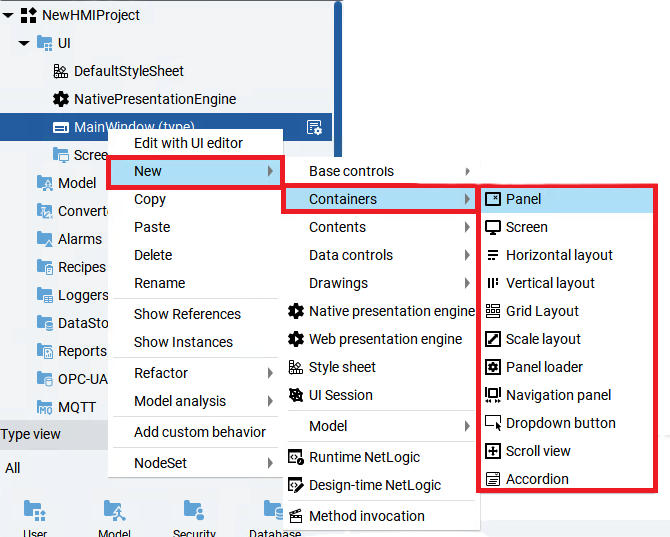Choose Edit with UI editor
The image size is (670, 537).
pyautogui.click(x=188, y=143)
